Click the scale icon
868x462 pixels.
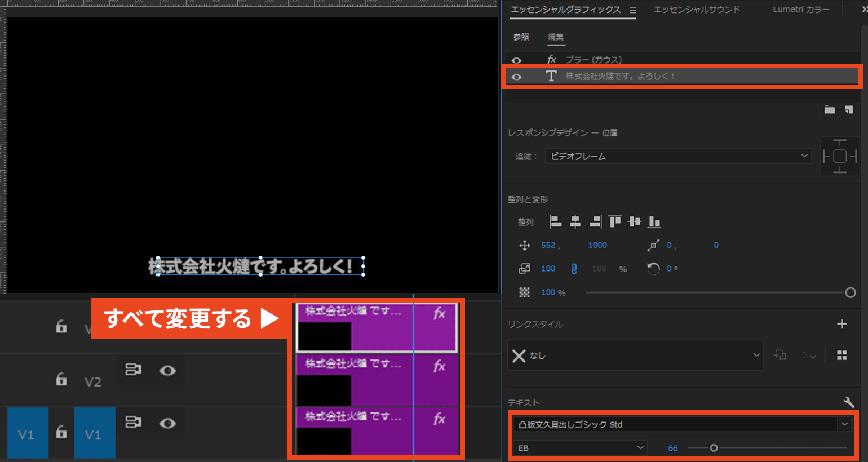(525, 269)
